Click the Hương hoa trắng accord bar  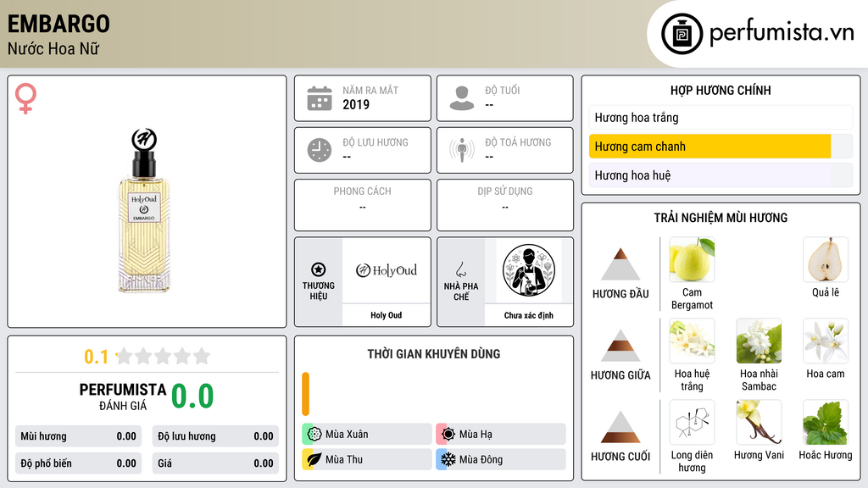[721, 117]
